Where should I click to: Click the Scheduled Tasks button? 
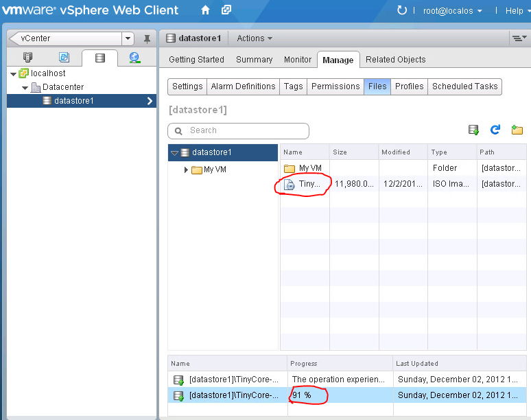(465, 86)
